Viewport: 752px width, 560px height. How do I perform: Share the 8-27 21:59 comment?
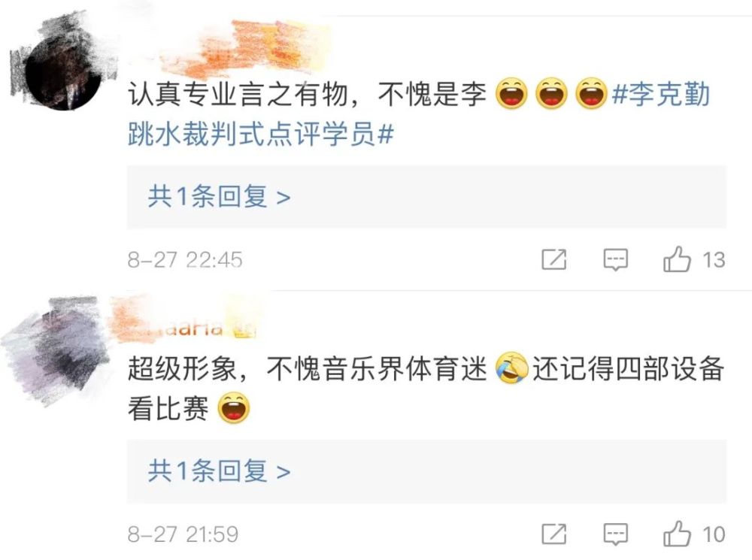[x=554, y=534]
